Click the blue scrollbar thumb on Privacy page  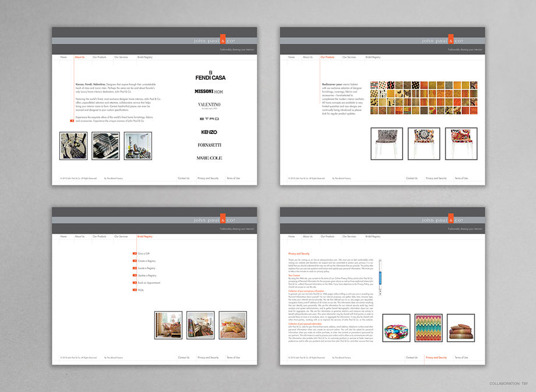point(380,277)
